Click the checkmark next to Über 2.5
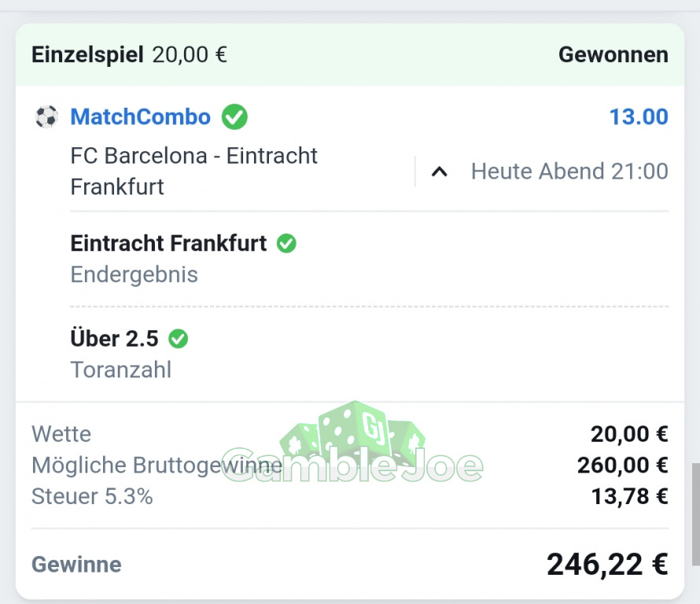This screenshot has height=604, width=700. 178,338
